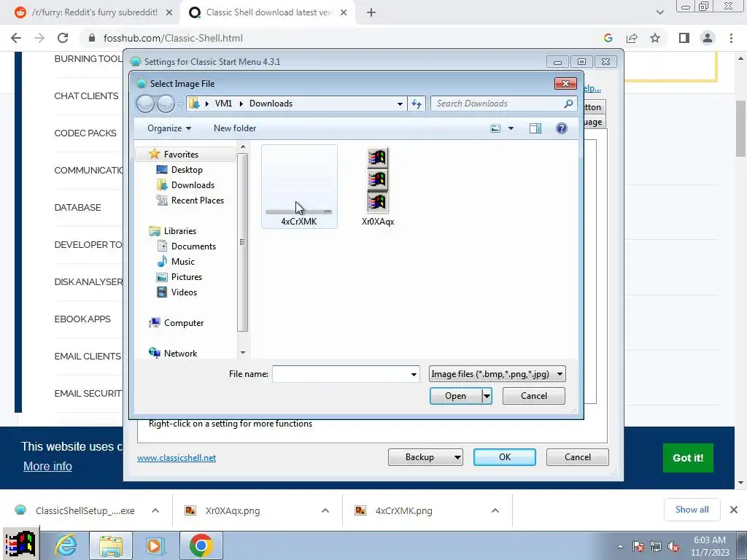Open Pictures library

click(x=186, y=276)
